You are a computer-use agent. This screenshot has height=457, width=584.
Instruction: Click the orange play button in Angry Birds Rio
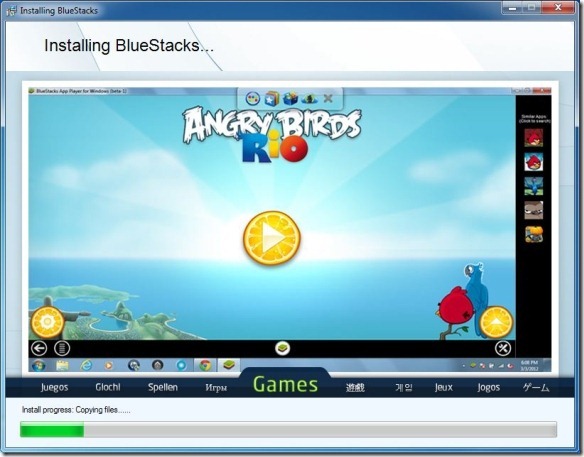coord(272,238)
